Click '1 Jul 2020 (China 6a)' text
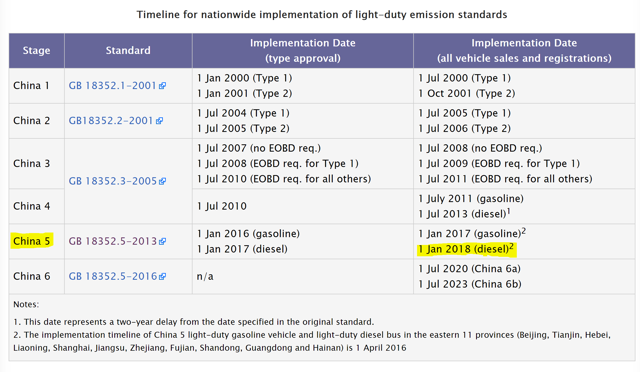Viewport: 640px width, 372px height. point(469,269)
